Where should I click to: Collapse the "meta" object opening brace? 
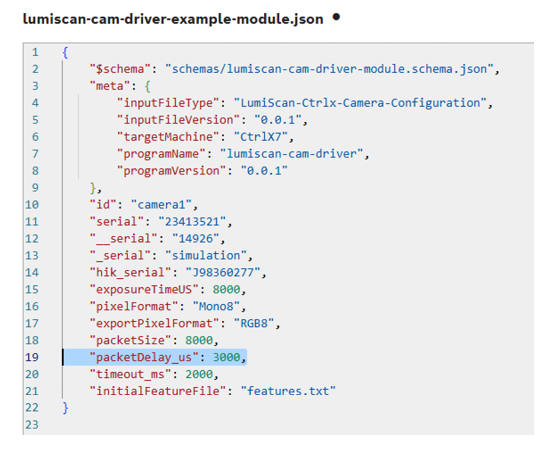pos(147,86)
